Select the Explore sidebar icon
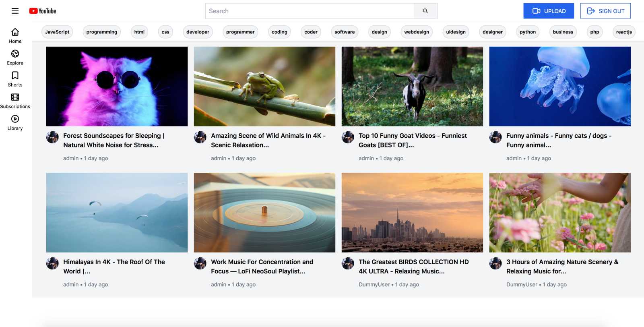 coord(15,57)
